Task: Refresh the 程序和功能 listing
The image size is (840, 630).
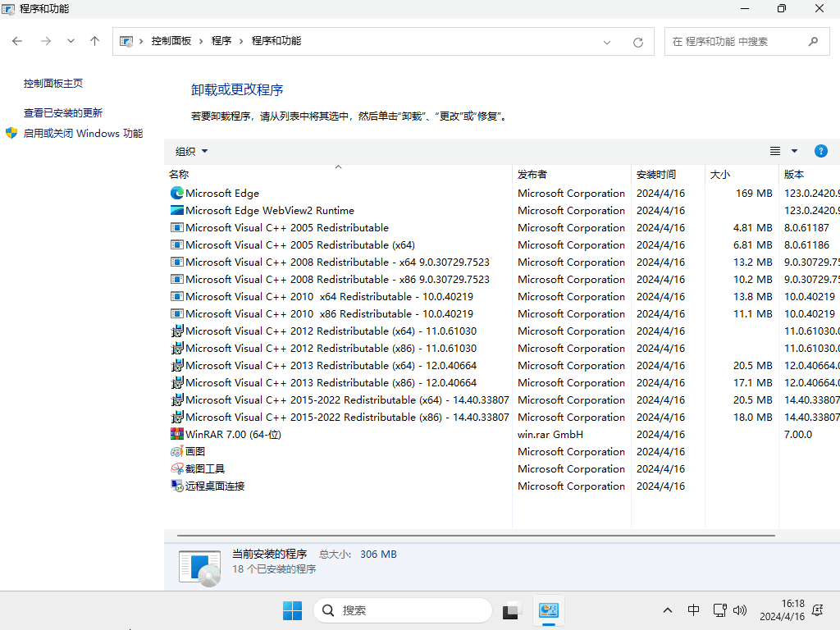Action: 637,42
